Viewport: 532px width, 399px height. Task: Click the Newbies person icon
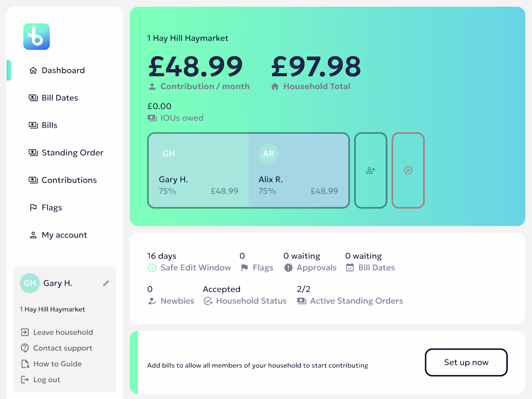coord(152,301)
